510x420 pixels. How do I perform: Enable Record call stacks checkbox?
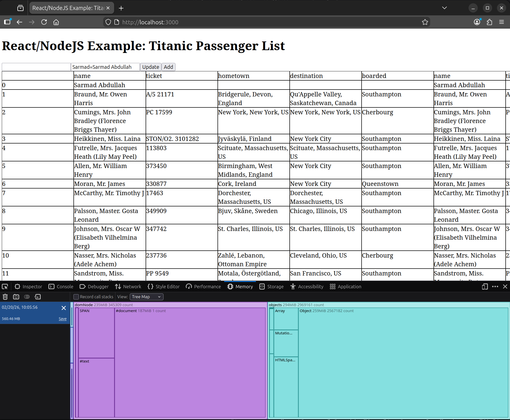[76, 297]
